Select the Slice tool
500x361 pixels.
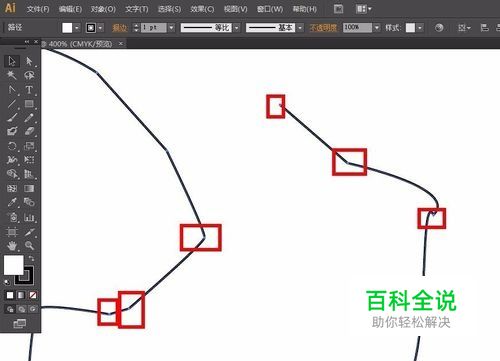(x=29, y=232)
